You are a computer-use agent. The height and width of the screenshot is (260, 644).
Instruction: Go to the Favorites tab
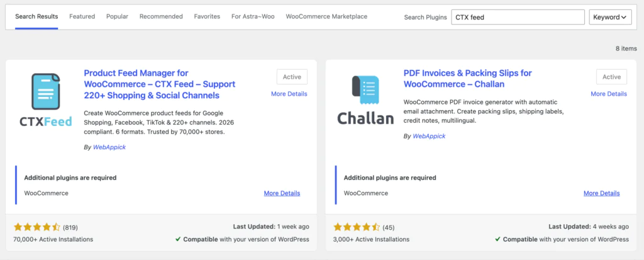[x=207, y=16]
